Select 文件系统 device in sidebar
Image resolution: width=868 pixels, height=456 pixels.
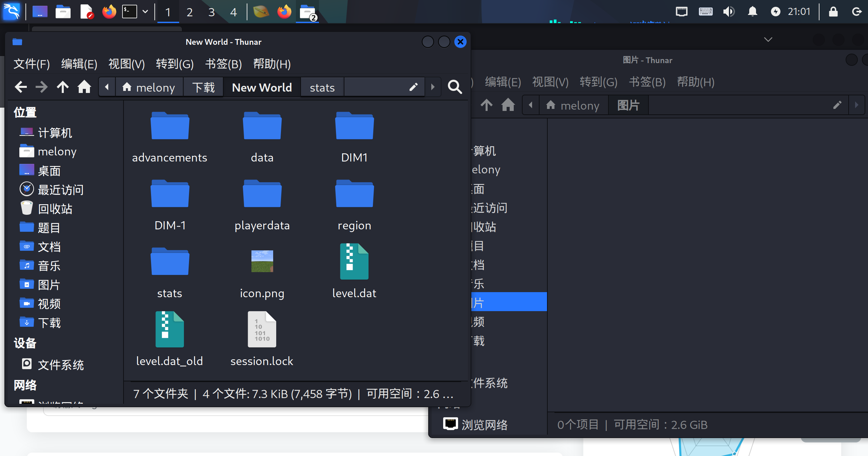coord(60,365)
